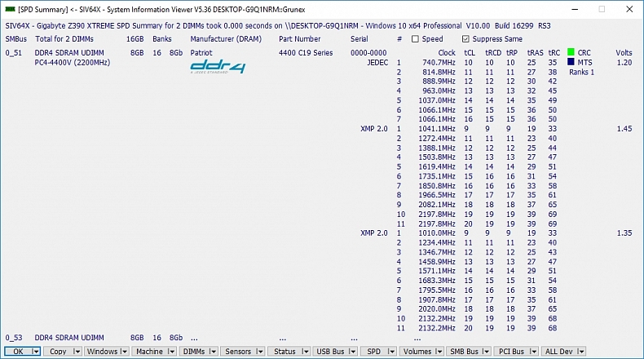This screenshot has height=359, width=644.
Task: Open the USB Bus view
Action: coord(330,352)
